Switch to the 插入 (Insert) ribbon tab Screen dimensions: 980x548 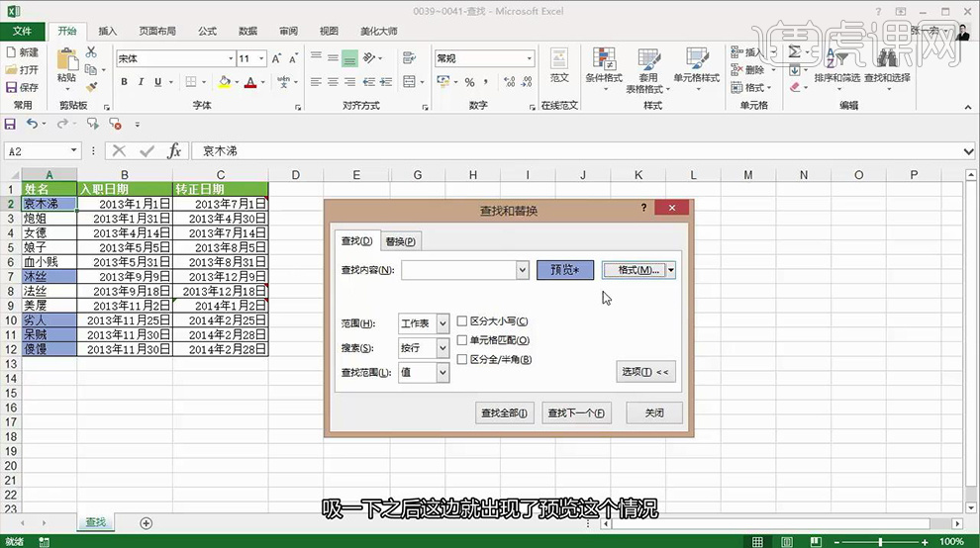point(108,31)
